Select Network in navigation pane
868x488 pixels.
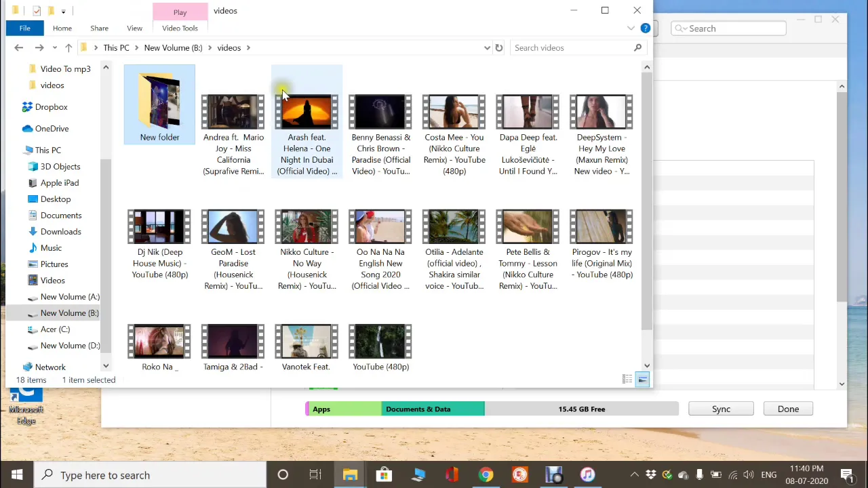click(x=50, y=367)
